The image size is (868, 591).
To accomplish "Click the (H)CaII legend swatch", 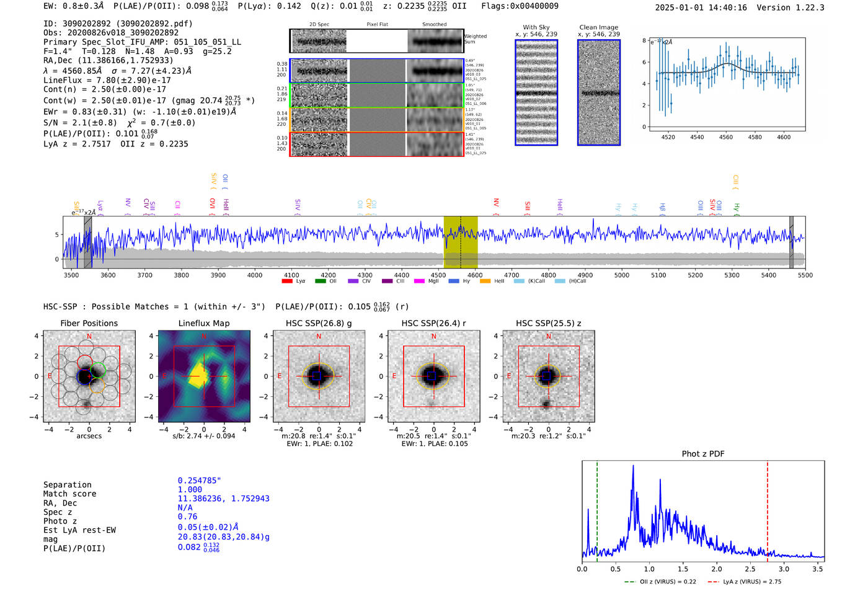I will click(560, 282).
